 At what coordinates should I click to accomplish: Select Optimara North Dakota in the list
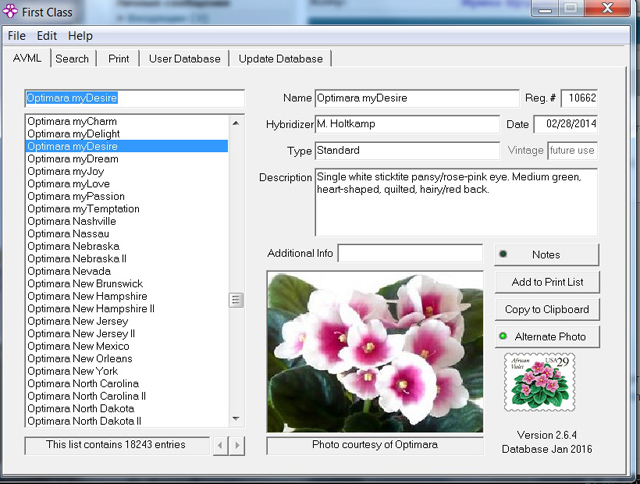tap(127, 409)
